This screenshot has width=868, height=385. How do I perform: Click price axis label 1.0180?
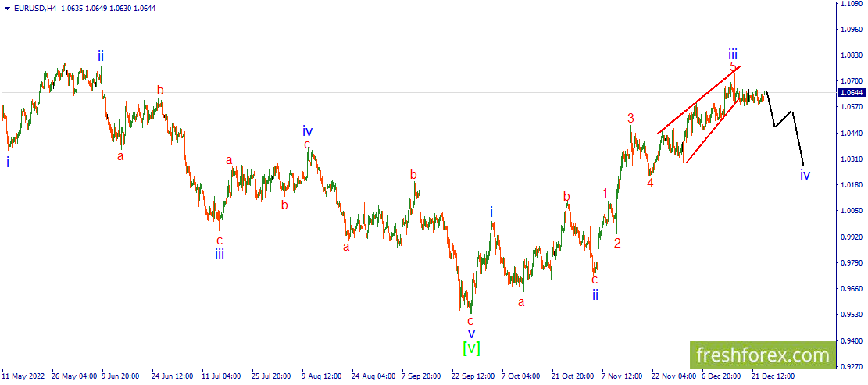[852, 185]
